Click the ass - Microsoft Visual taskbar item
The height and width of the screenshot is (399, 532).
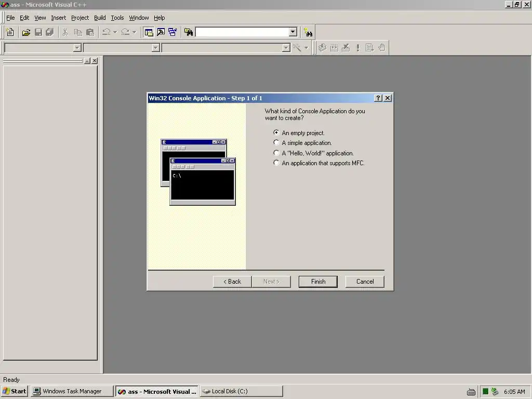tap(157, 391)
